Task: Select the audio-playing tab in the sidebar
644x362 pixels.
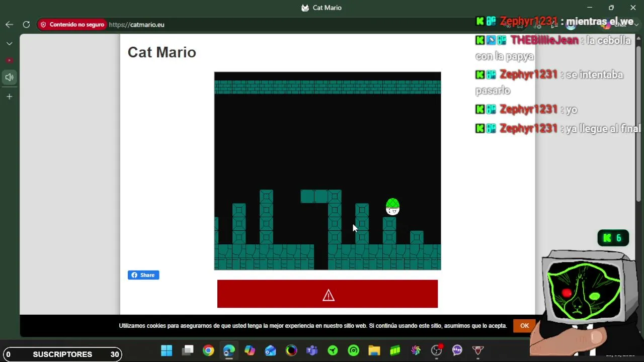Action: 9,77
